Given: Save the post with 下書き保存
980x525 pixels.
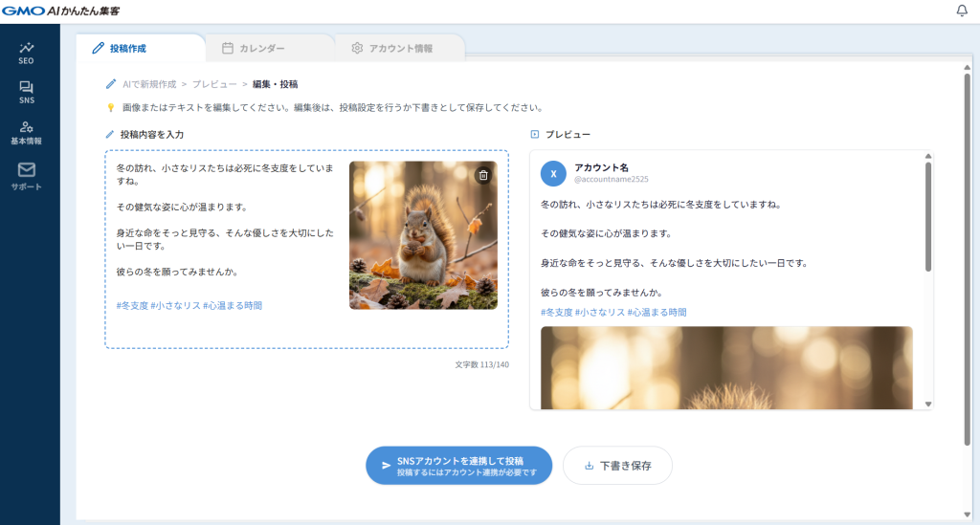Looking at the screenshot, I should [617, 466].
